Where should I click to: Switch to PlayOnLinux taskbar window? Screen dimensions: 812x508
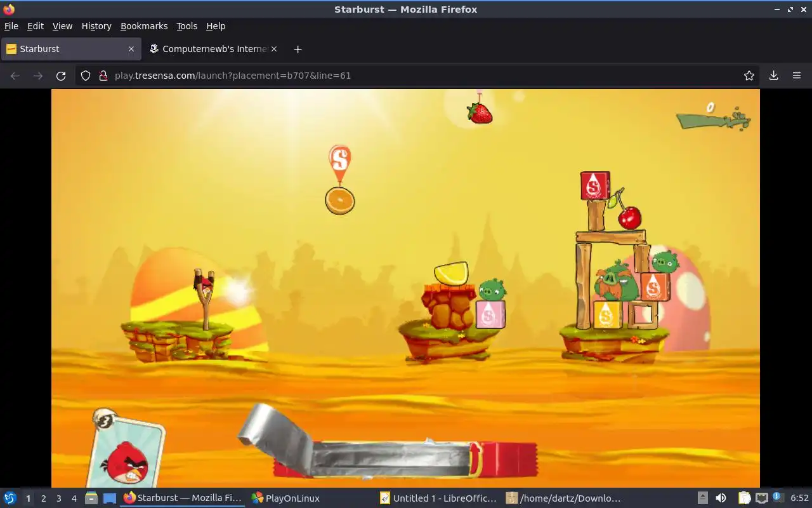[285, 498]
